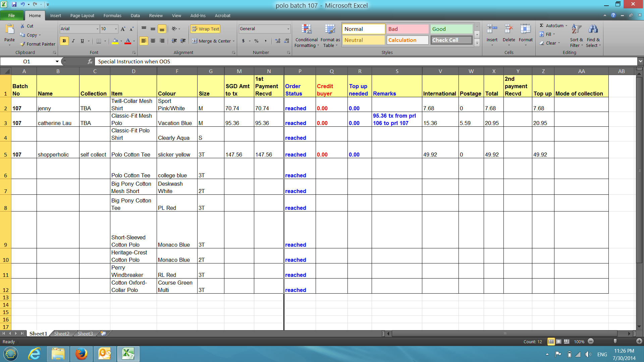Open the Sheet2 worksheet tab
This screenshot has width=644, height=362.
tap(62, 334)
